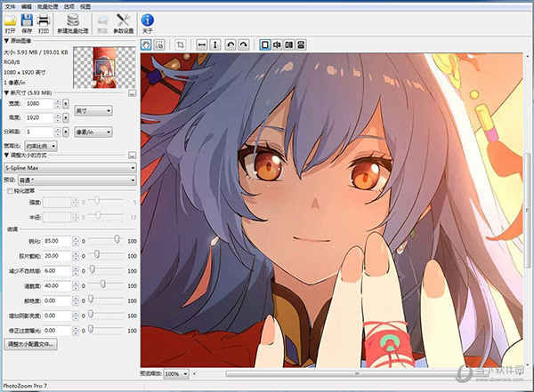Select the crop tool
The image size is (534, 392).
pos(181,44)
